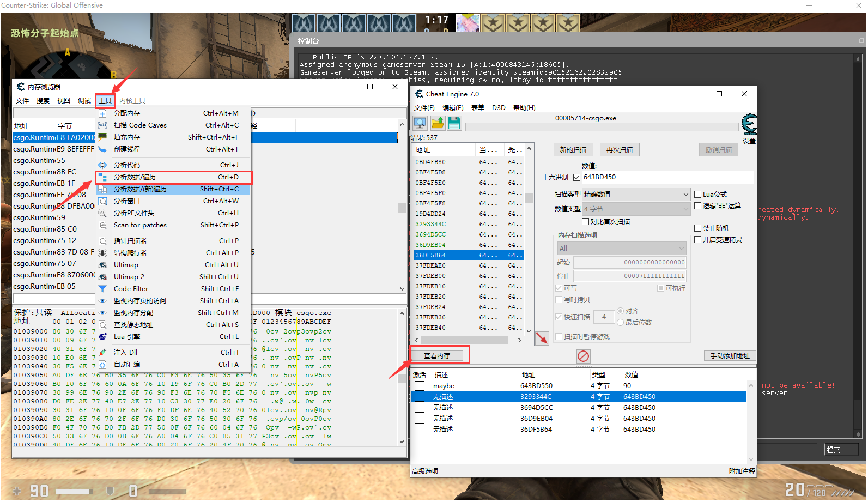The image size is (868, 502).
Task: Activate the maybe address entry checkbox
Action: pos(420,386)
